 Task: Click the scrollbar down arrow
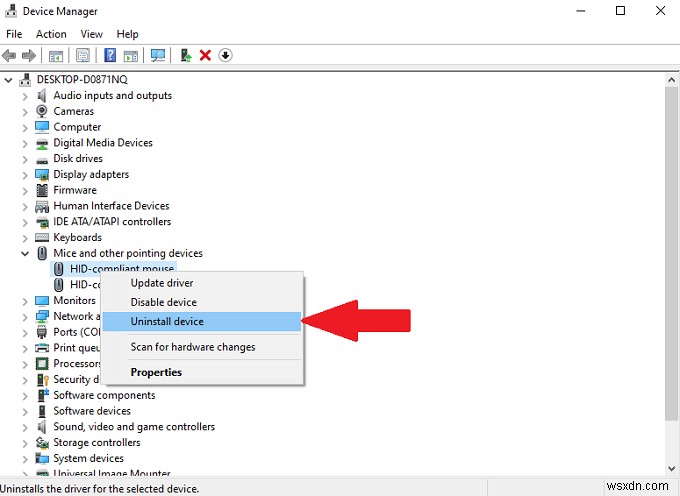pos(672,468)
